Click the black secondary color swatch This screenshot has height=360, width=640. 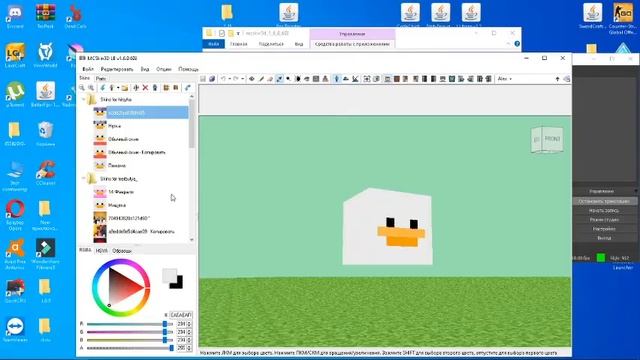tap(179, 284)
